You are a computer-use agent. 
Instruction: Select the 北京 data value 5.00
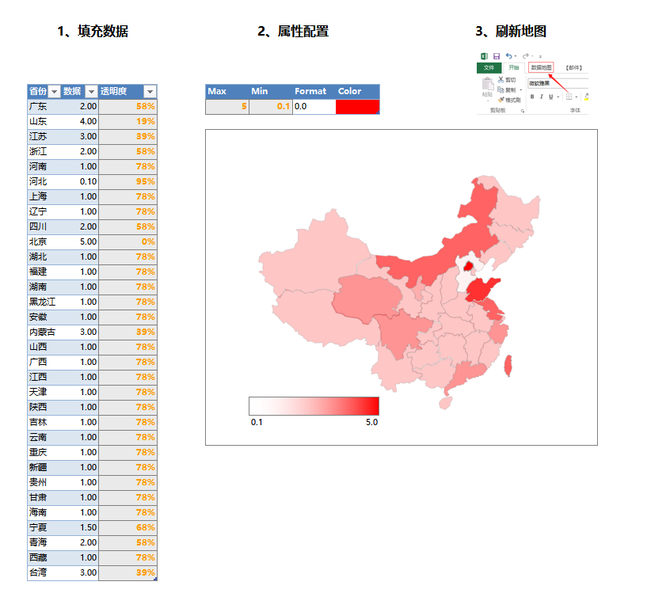pyautogui.click(x=80, y=241)
